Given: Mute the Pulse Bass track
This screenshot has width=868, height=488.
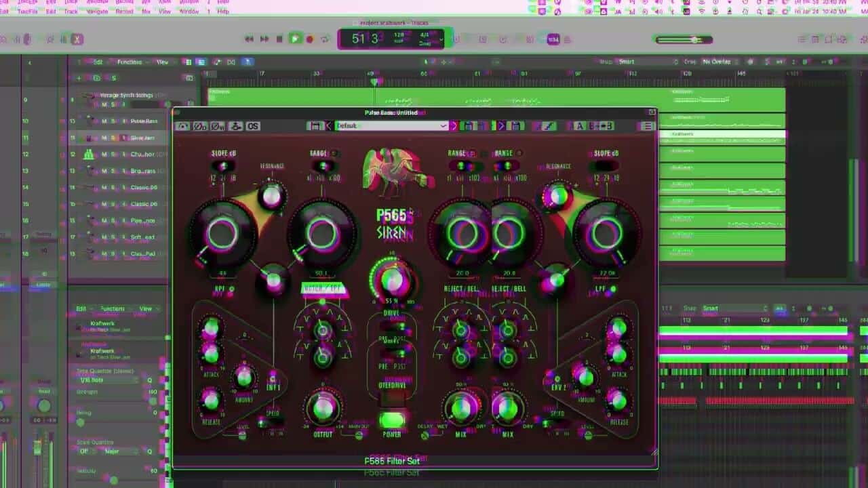Looking at the screenshot, I should (104, 121).
